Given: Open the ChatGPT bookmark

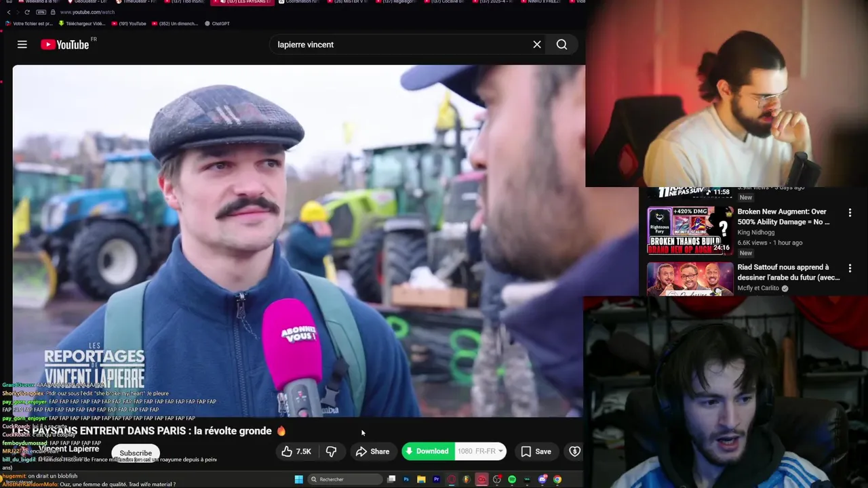Looking at the screenshot, I should tap(216, 24).
